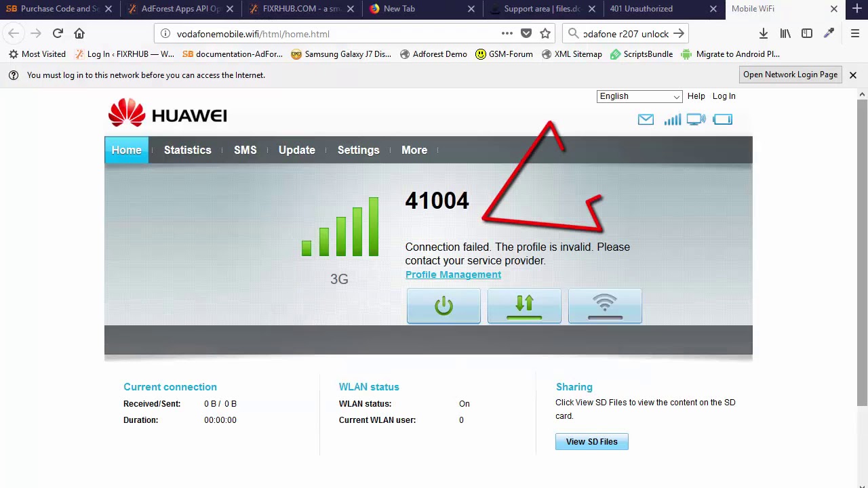
Task: Open the Firefox library icon
Action: coord(785,33)
